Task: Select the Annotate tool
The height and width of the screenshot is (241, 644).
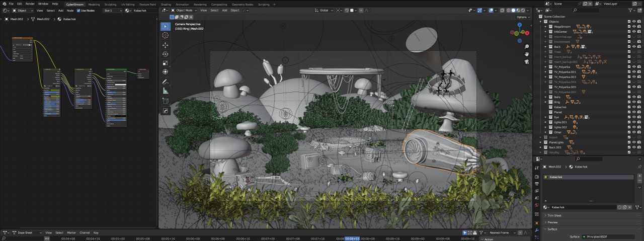Action: (165, 82)
